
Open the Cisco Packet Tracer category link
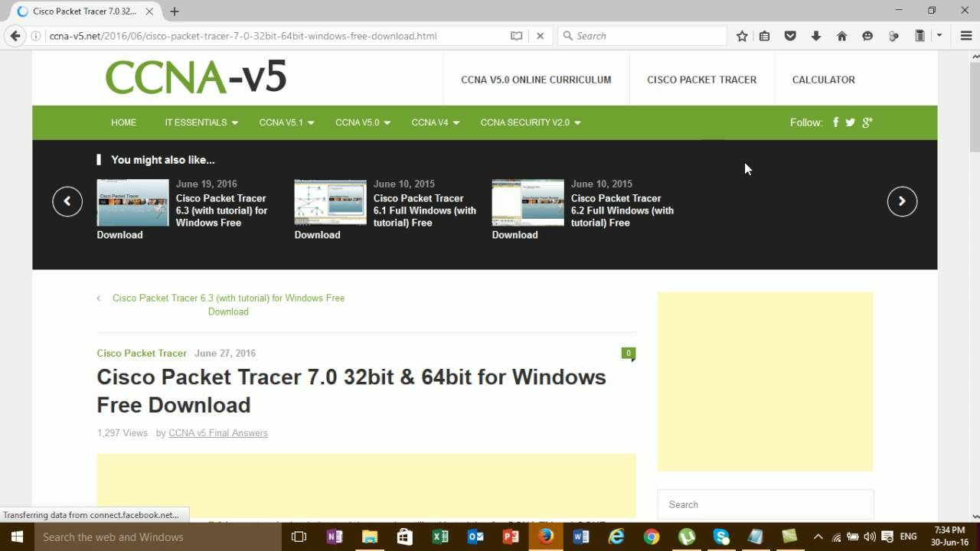coord(142,353)
